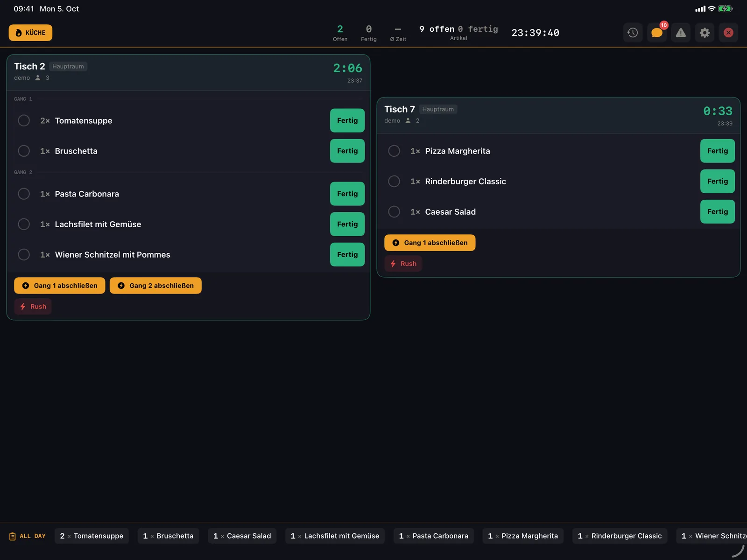Select the Fertig orders counter
Image resolution: width=747 pixels, height=560 pixels.
tap(369, 33)
